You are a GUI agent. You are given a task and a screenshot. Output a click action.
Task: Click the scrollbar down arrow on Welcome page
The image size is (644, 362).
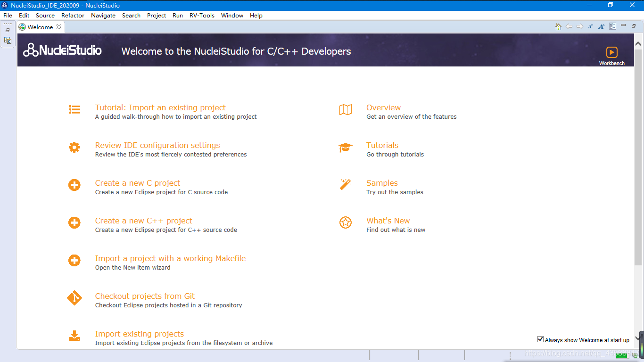click(x=638, y=338)
